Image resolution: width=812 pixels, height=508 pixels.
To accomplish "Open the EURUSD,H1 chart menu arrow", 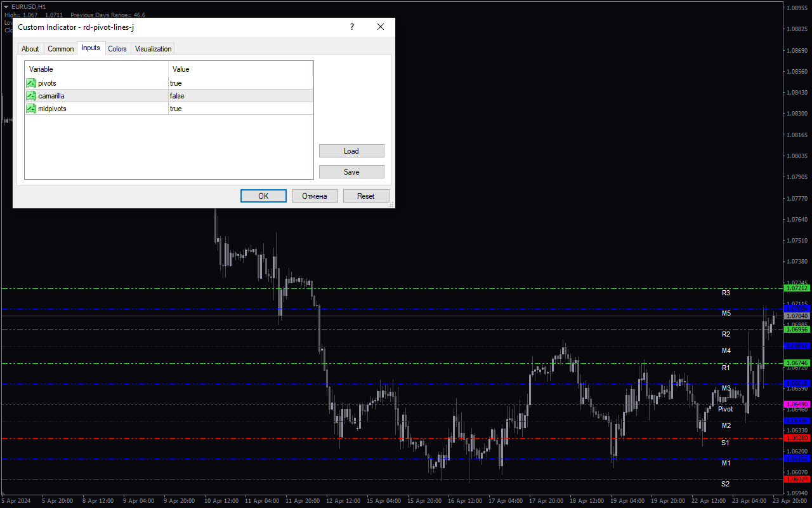I will [6, 6].
